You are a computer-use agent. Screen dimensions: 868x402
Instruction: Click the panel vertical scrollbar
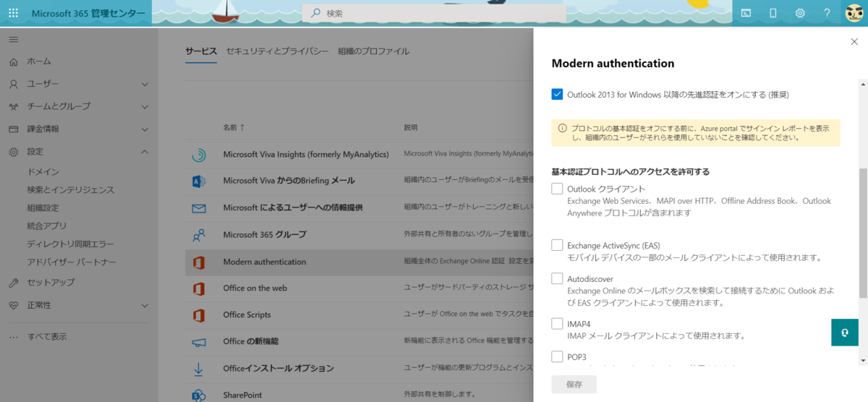tap(863, 232)
